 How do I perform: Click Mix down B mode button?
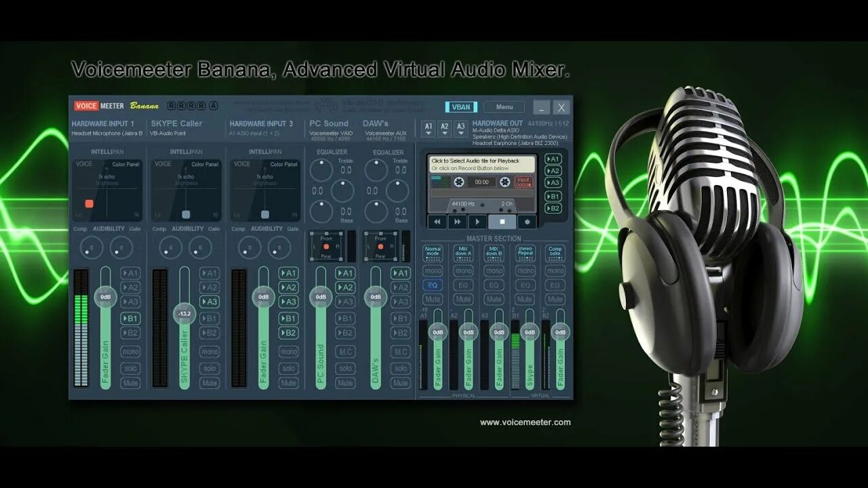494,253
